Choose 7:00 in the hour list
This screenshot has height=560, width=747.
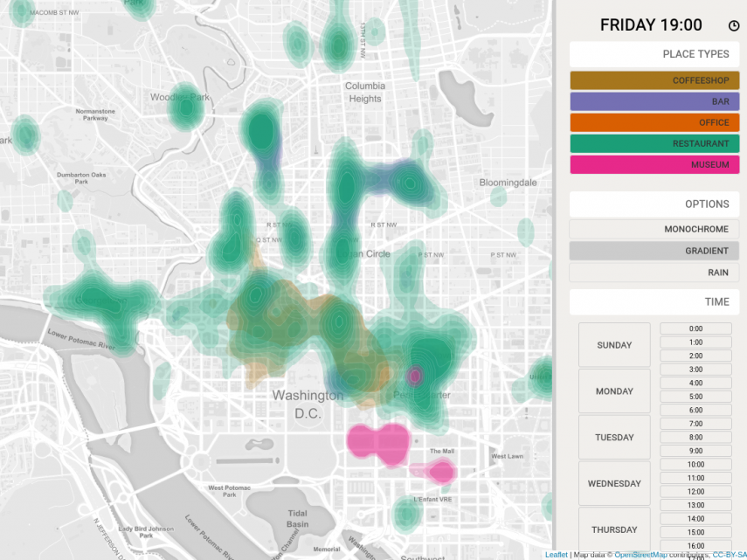pyautogui.click(x=695, y=424)
